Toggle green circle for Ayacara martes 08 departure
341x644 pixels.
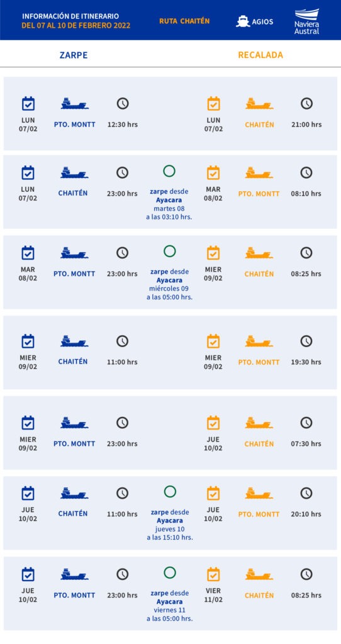tap(169, 171)
